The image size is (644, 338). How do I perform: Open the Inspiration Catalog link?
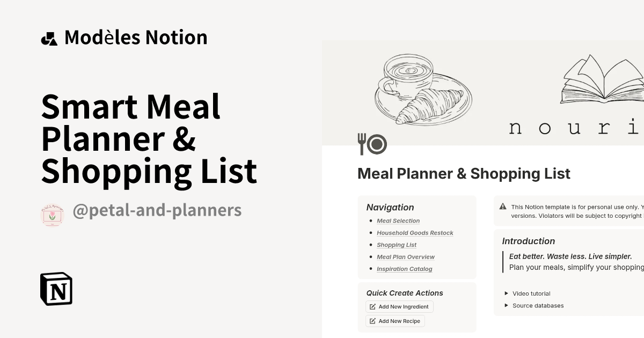(x=405, y=269)
